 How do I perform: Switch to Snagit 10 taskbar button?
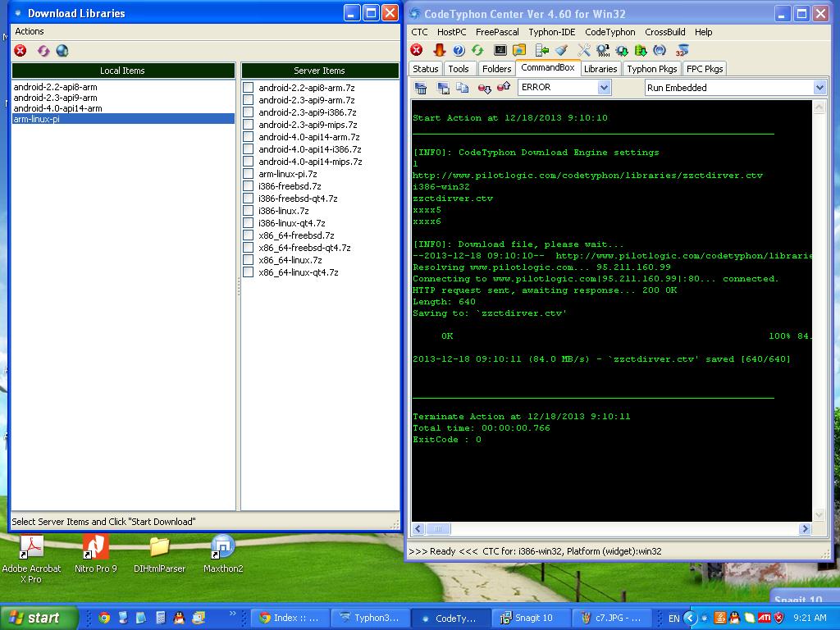tap(531, 618)
